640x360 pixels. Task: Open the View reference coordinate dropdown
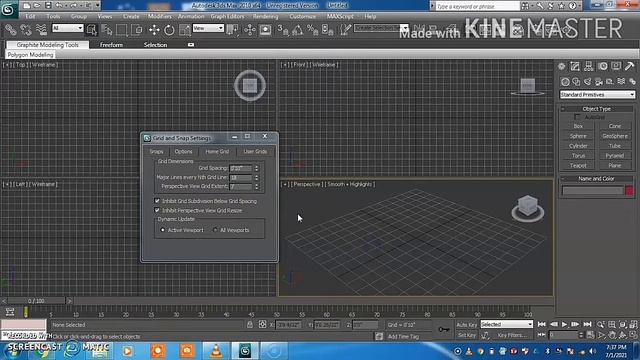tap(208, 28)
